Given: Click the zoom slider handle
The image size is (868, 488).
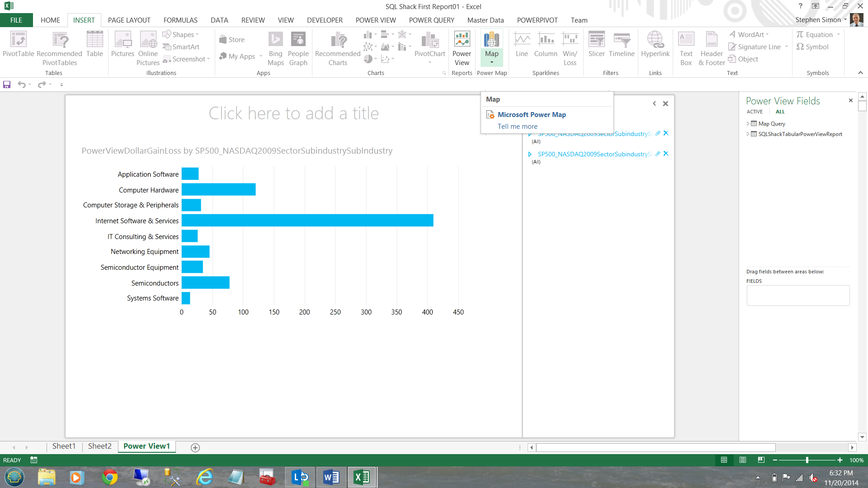Looking at the screenshot, I should pos(807,460).
